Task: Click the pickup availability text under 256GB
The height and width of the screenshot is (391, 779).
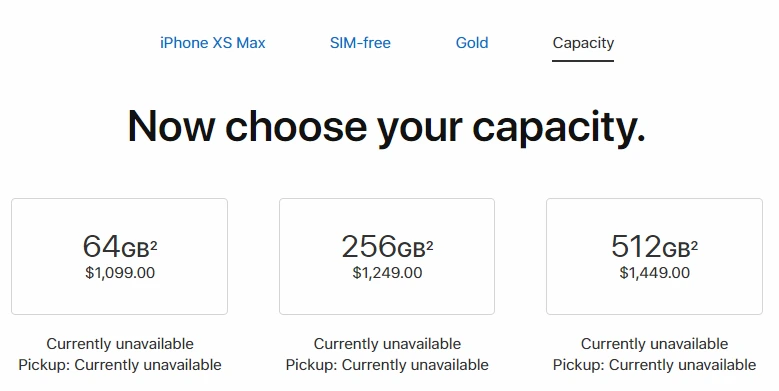Action: pos(387,365)
